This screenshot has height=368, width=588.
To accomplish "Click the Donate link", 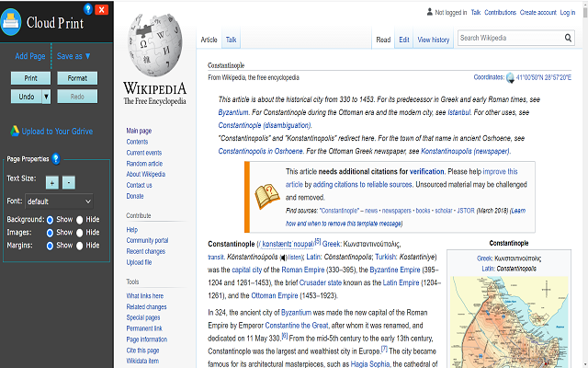I will tap(135, 196).
